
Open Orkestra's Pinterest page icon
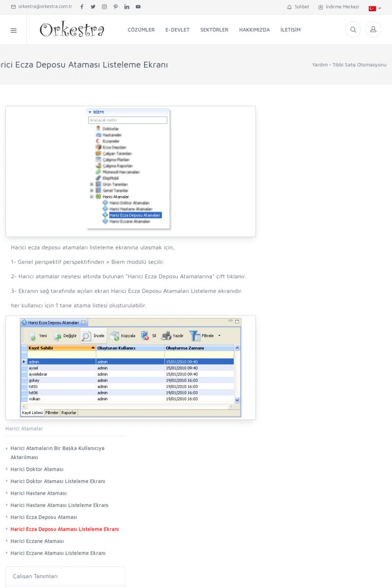click(x=116, y=7)
